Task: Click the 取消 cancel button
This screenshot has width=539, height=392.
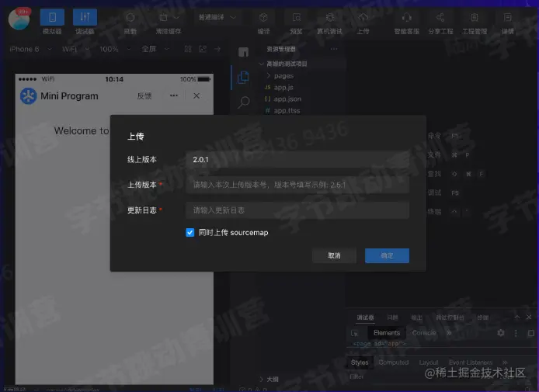Action: [x=334, y=255]
